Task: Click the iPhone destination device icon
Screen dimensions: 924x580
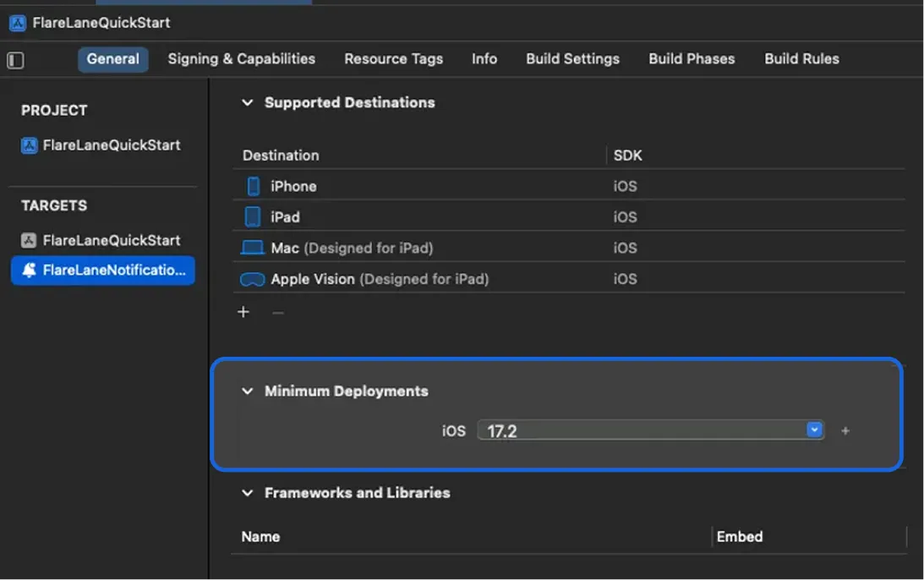Action: point(253,186)
